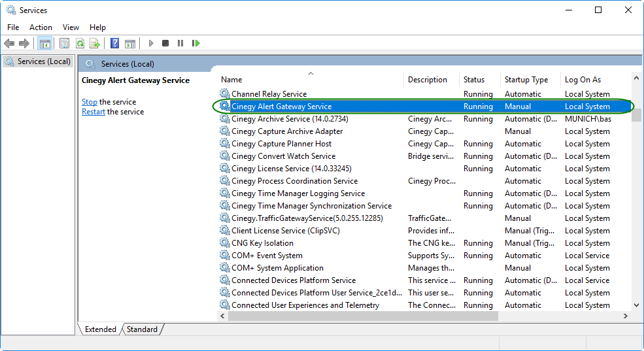Sort by the Log On As column header
This screenshot has width=644, height=351.
(595, 80)
